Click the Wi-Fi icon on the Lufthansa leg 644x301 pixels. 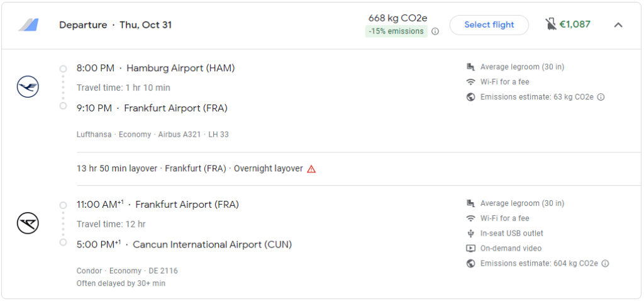point(470,82)
